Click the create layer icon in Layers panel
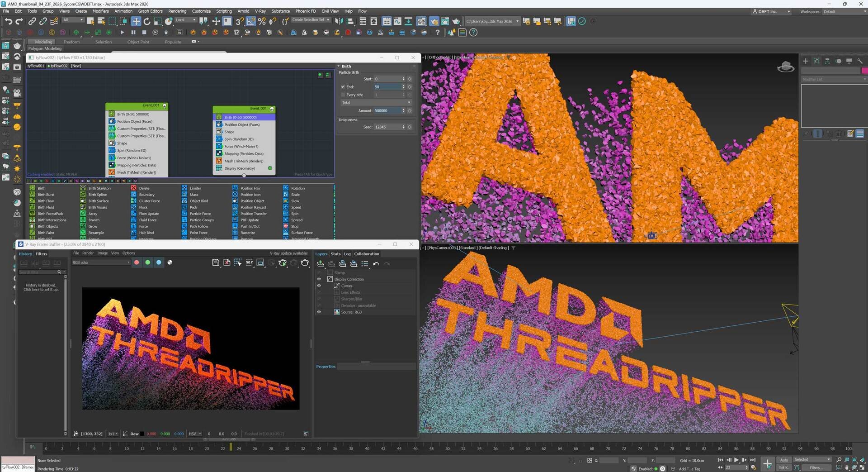 [x=321, y=263]
